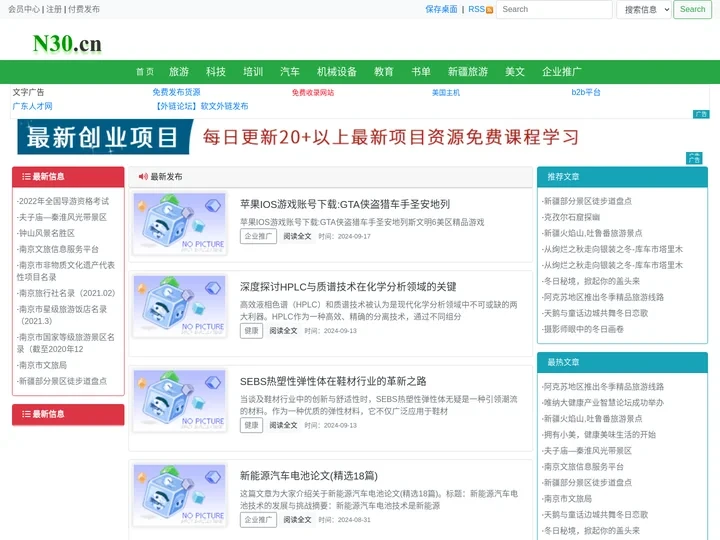
Task: Click 阅读全文 for the SEBS article
Action: pyautogui.click(x=283, y=425)
